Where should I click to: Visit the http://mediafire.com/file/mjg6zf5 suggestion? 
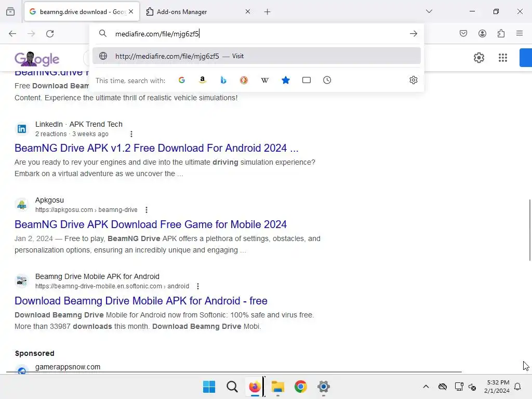click(257, 56)
